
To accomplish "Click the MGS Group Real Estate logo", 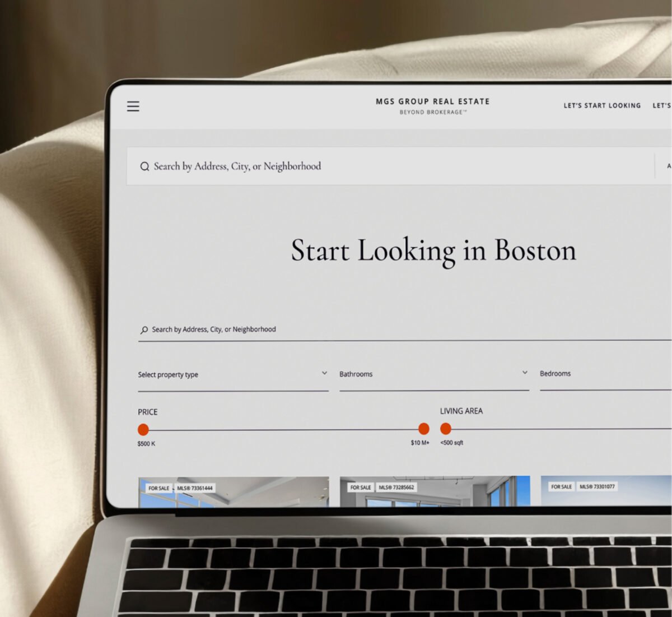I will coord(432,106).
